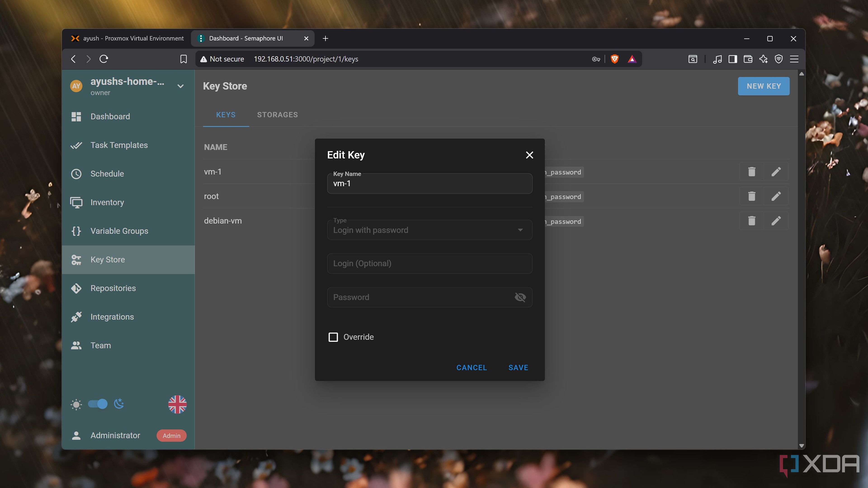Cancel the Edit Key dialog
Viewport: 868px width, 488px height.
point(471,367)
